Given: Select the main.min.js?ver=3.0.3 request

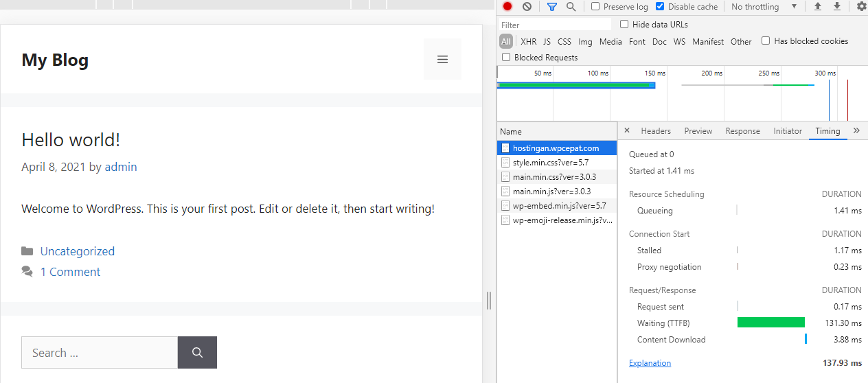Looking at the screenshot, I should pyautogui.click(x=551, y=191).
